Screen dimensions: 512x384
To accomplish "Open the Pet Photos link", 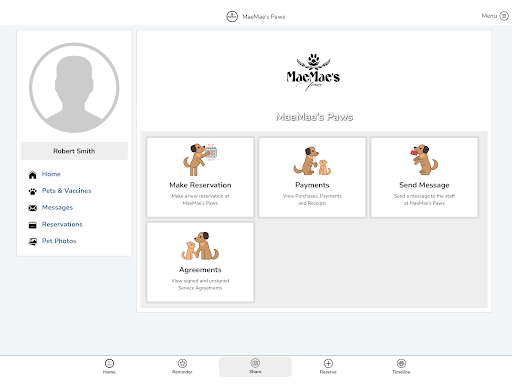I will 59,241.
